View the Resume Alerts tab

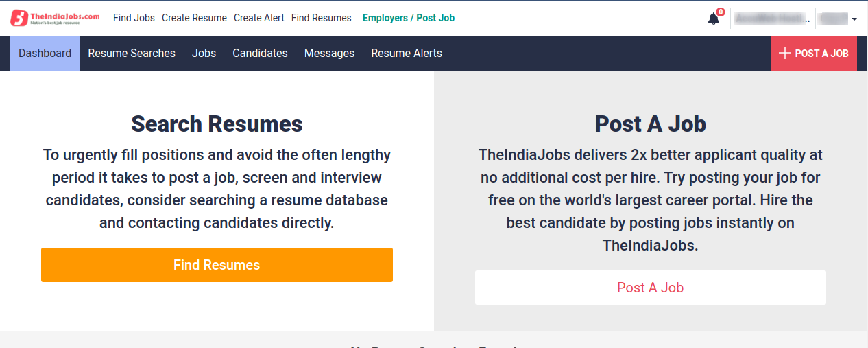407,54
